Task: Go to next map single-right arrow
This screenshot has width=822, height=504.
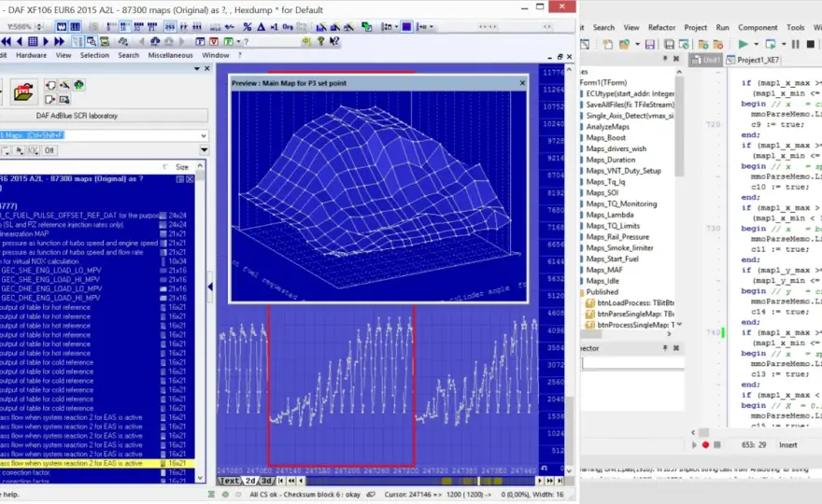Action: tap(46, 41)
